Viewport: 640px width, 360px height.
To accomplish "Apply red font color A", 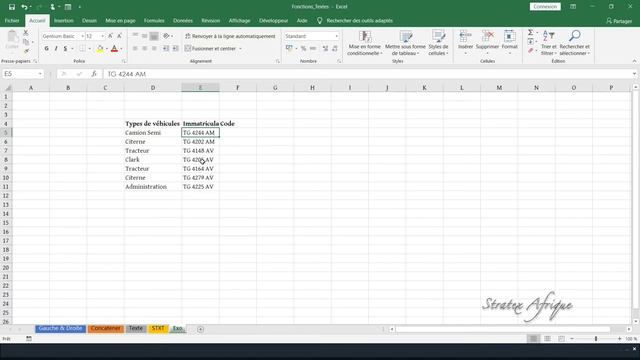I will (114, 49).
